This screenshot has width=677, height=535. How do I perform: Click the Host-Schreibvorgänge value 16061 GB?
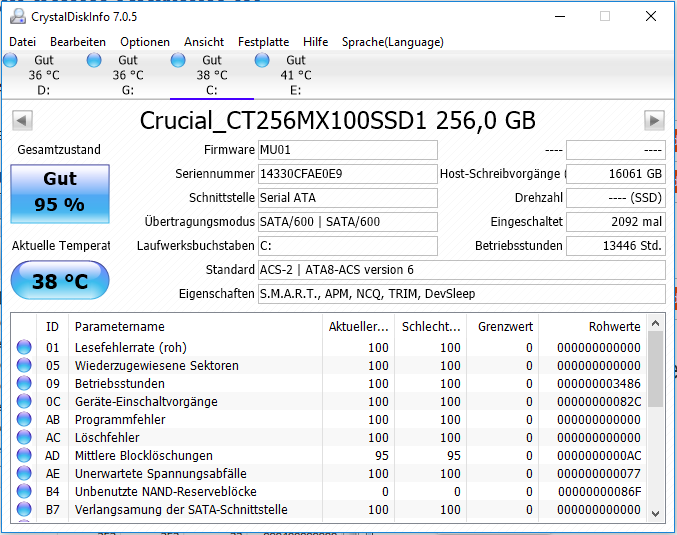(x=616, y=174)
